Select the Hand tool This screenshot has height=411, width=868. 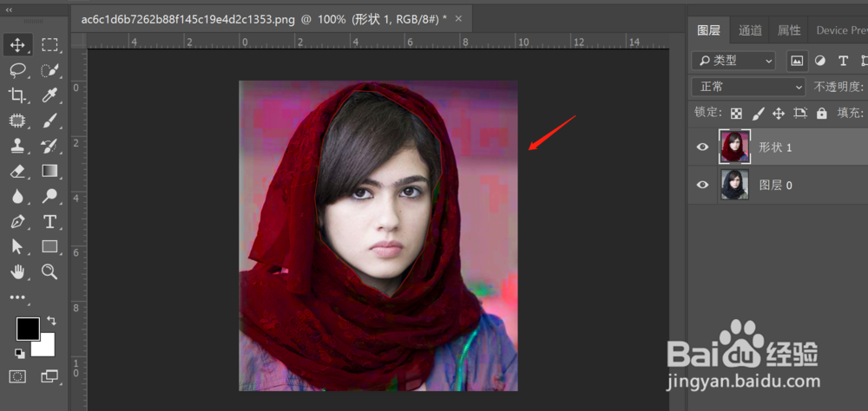(x=17, y=271)
